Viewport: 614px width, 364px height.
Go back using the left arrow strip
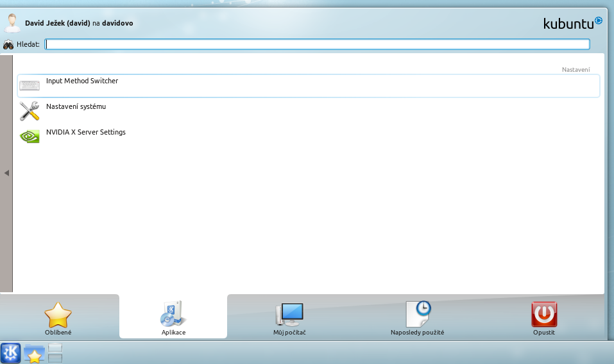point(6,173)
